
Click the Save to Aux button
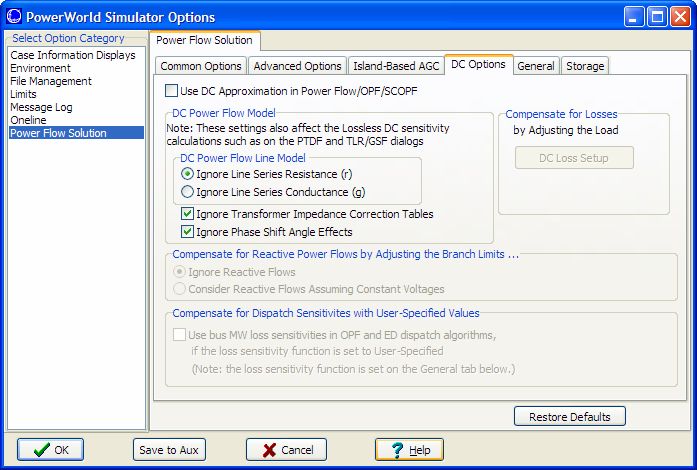pyautogui.click(x=169, y=450)
